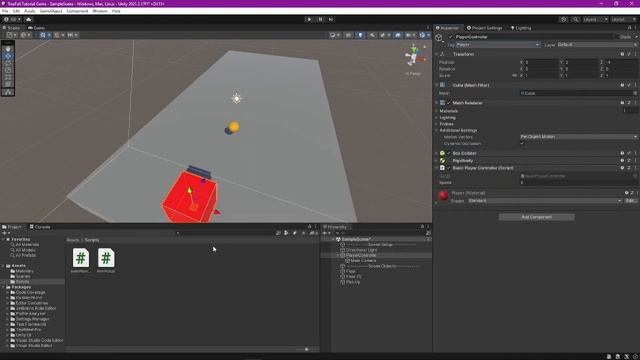
Task: Open the File menu
Action: click(x=5, y=11)
